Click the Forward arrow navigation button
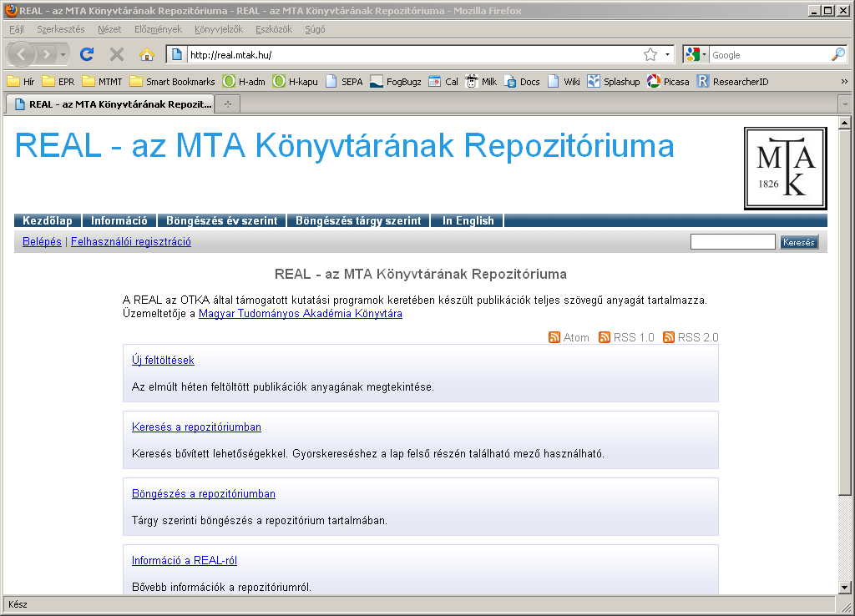The image size is (855, 616). click(x=47, y=54)
